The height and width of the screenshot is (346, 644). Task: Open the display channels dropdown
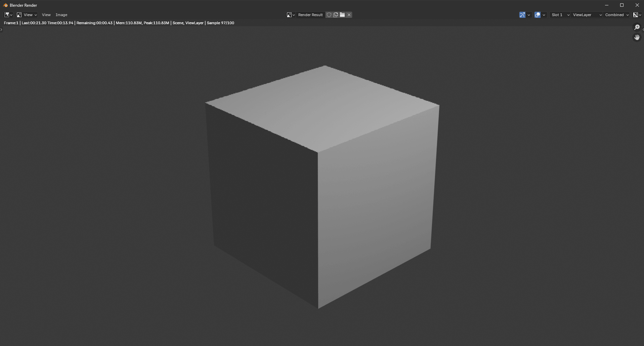coord(637,15)
